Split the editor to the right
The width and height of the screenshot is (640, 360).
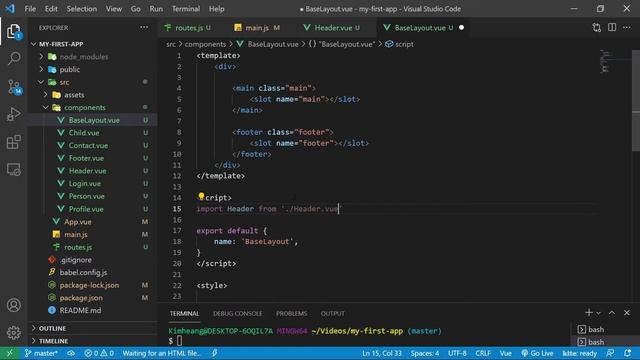pyautogui.click(x=612, y=27)
